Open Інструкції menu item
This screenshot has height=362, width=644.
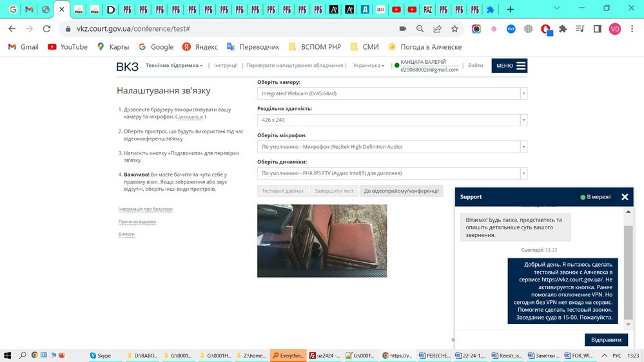(226, 65)
